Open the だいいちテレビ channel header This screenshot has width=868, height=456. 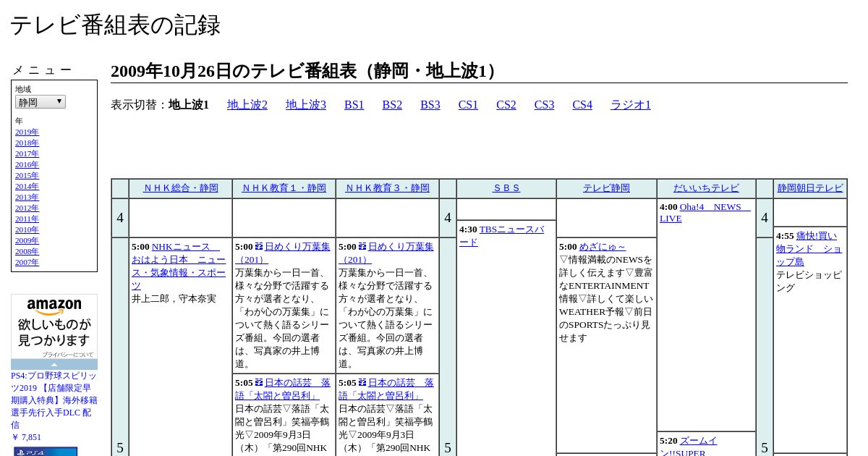click(706, 188)
